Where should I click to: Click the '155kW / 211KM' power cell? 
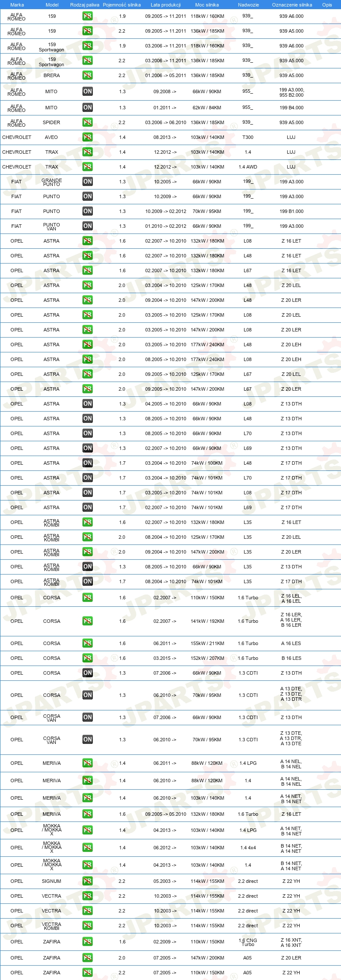pyautogui.click(x=207, y=643)
